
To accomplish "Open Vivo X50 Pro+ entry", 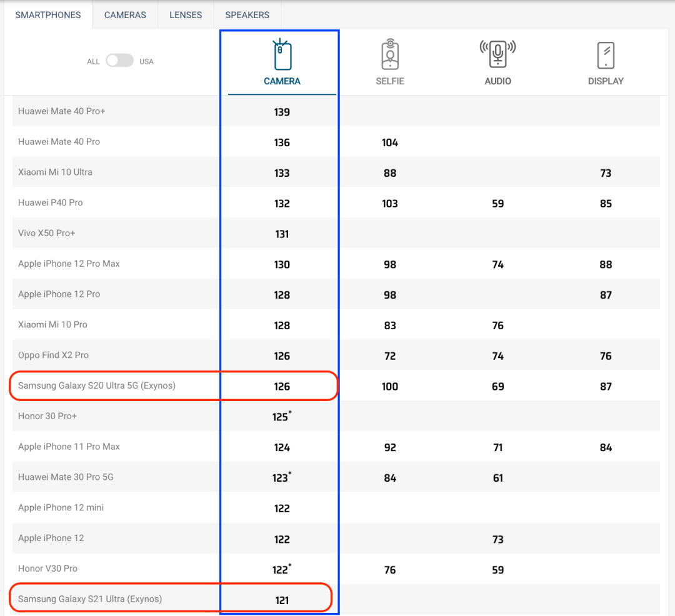I will [46, 233].
